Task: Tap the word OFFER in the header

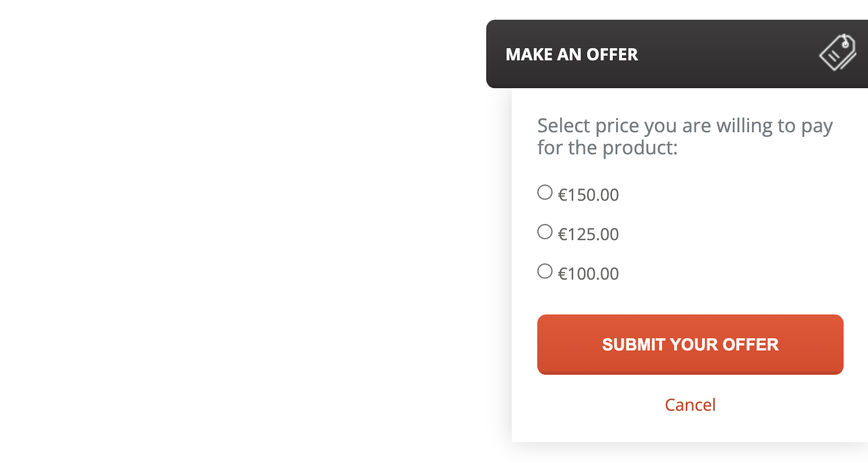Action: pos(612,55)
